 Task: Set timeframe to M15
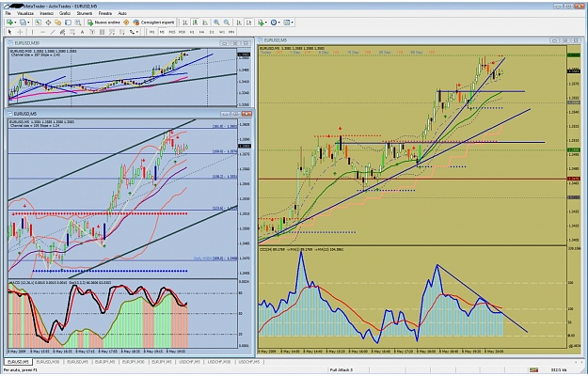[x=172, y=32]
